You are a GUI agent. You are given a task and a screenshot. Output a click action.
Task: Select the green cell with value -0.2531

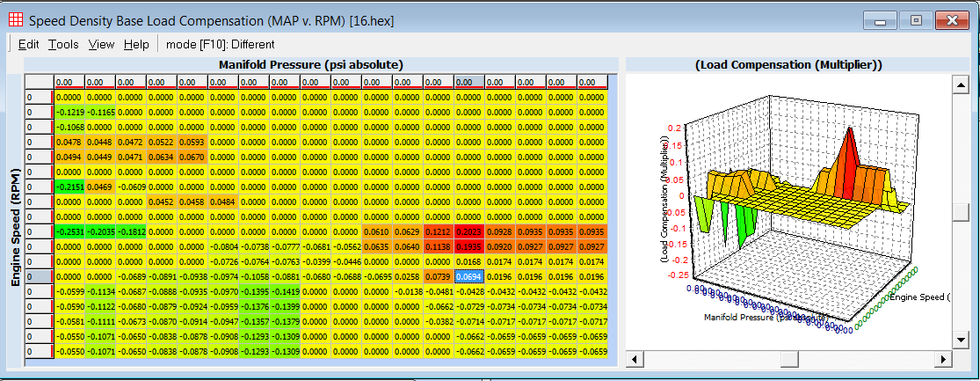coord(69,231)
